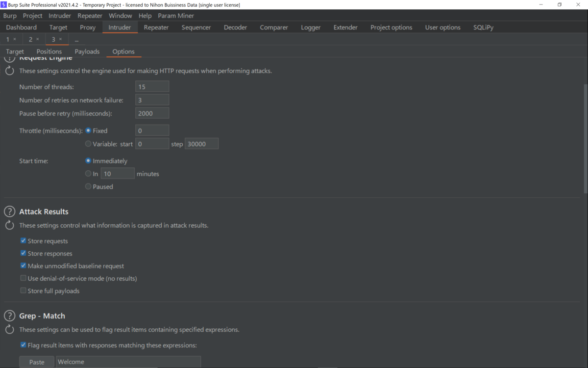Toggle Flag result items matching expressions
This screenshot has height=368, width=588.
23,345
